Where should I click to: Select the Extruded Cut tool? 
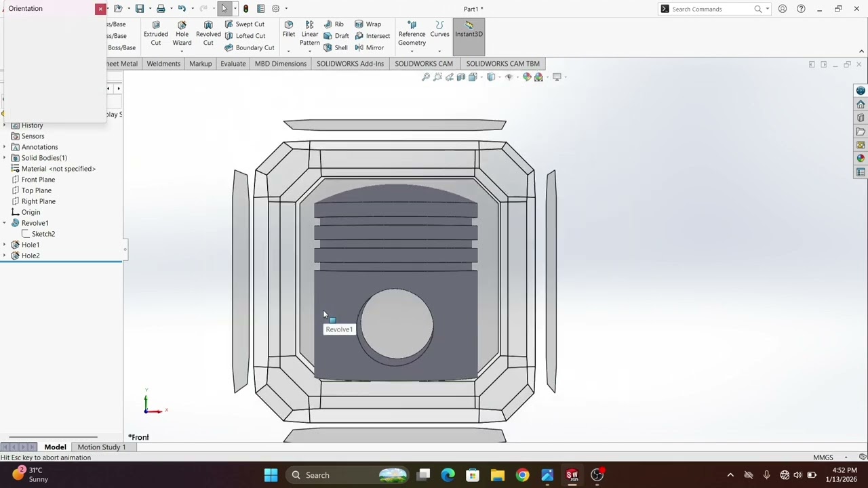tap(155, 33)
